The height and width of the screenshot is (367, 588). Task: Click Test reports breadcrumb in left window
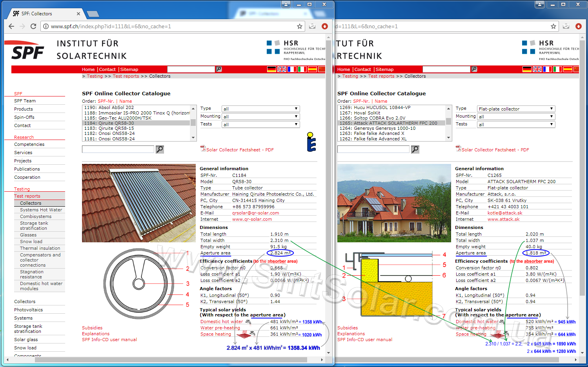pyautogui.click(x=126, y=76)
